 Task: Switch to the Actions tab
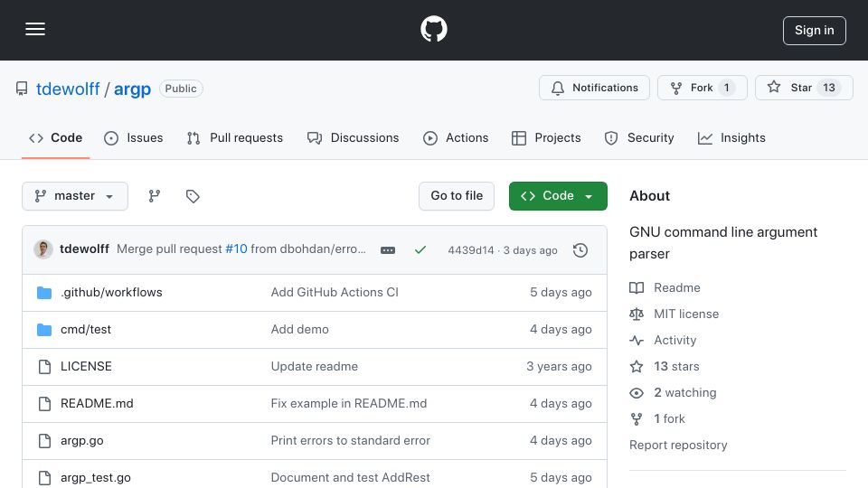coord(456,137)
